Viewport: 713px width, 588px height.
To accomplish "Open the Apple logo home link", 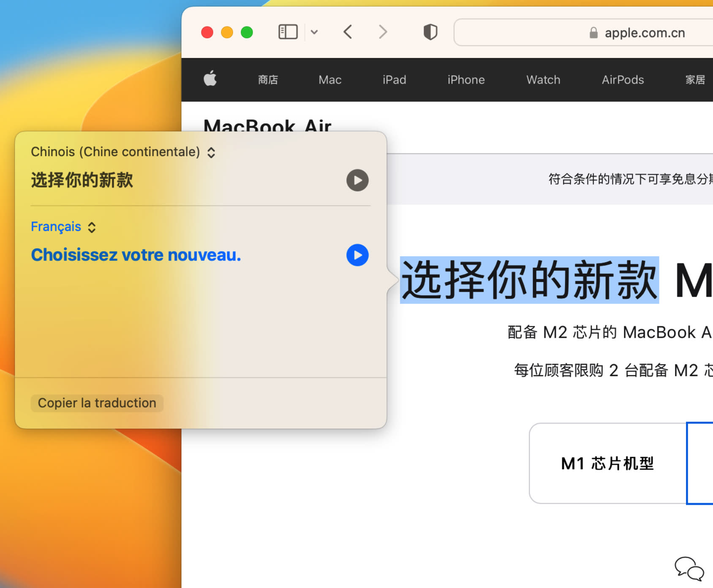I will coord(210,79).
